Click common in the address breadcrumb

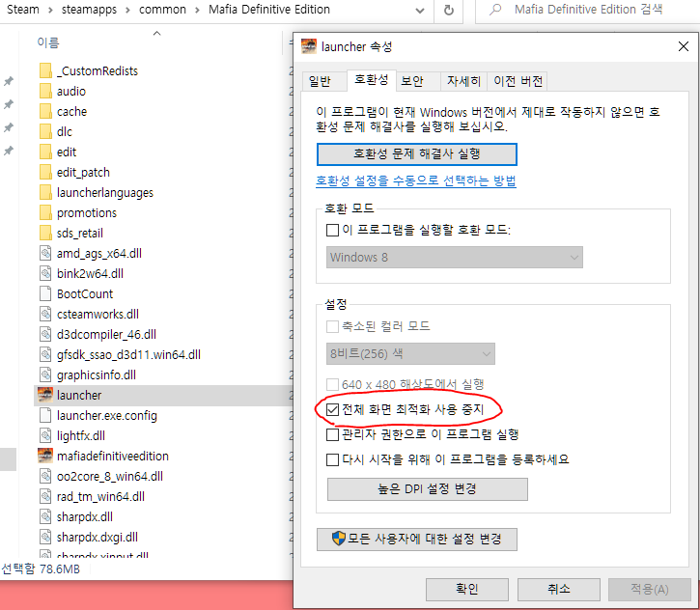(x=162, y=10)
